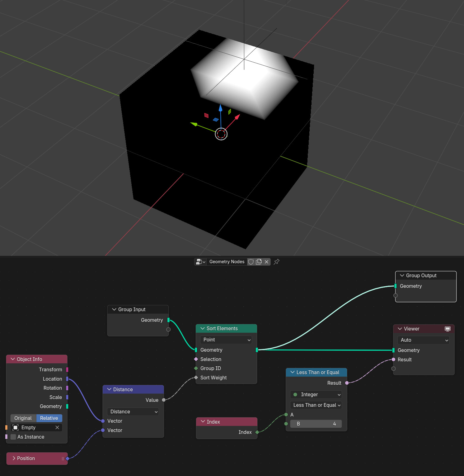Toggle fake user shield icon
Image resolution: width=464 pixels, height=476 pixels.
[251, 262]
